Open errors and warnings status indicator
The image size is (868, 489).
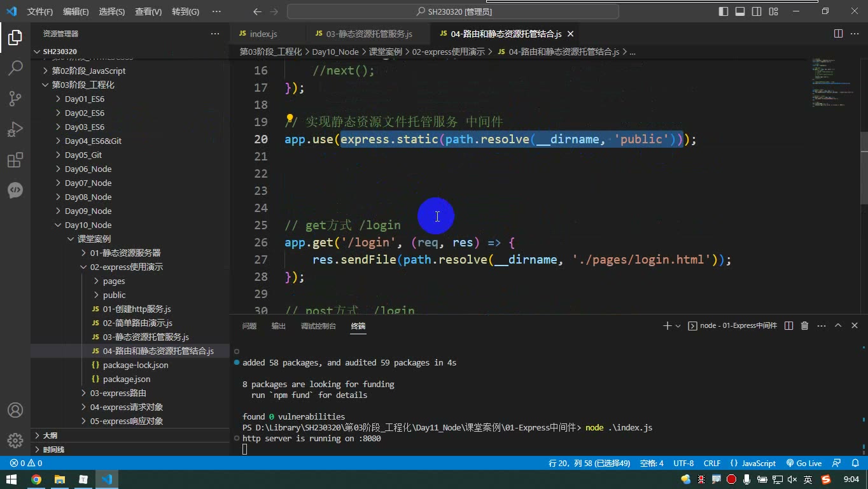point(26,464)
